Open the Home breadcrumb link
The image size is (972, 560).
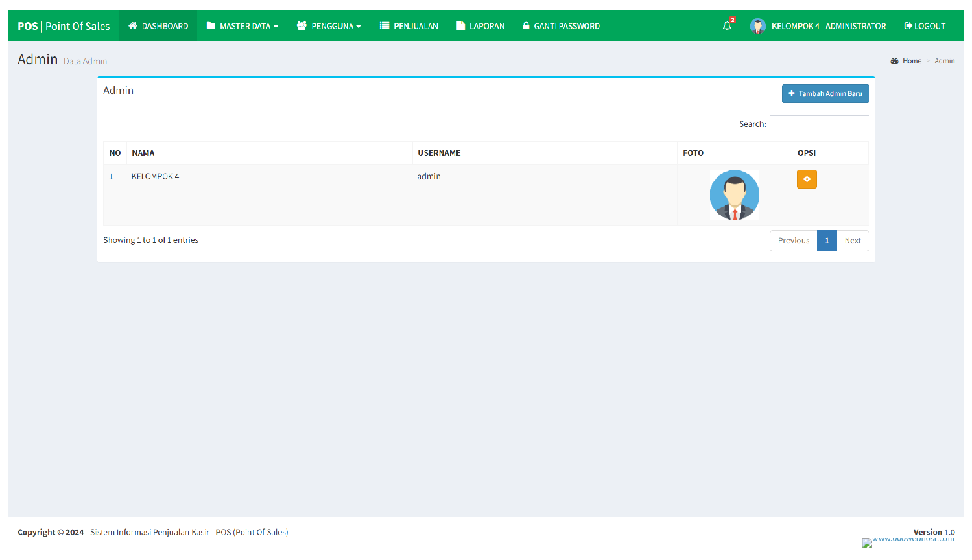910,60
